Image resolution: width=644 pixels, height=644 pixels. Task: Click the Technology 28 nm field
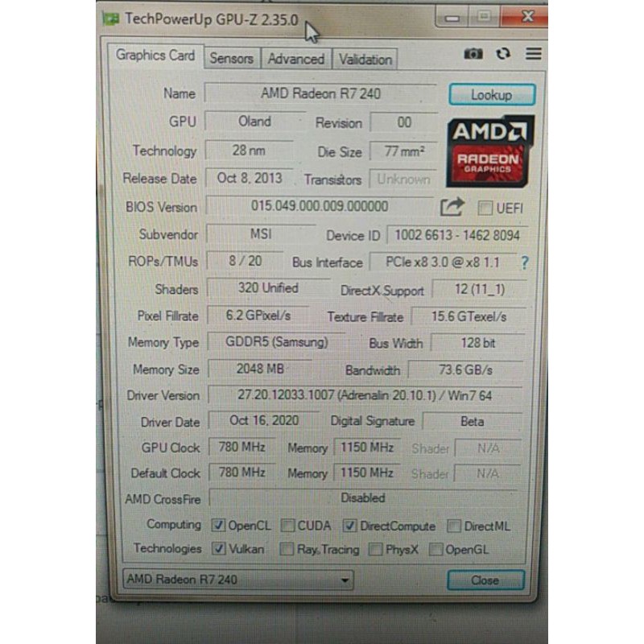249,151
